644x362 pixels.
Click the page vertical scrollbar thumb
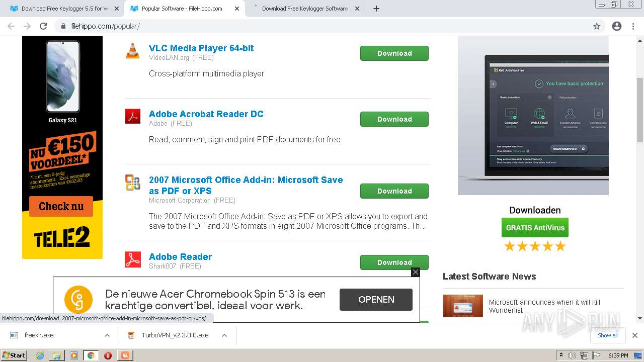pyautogui.click(x=640, y=110)
